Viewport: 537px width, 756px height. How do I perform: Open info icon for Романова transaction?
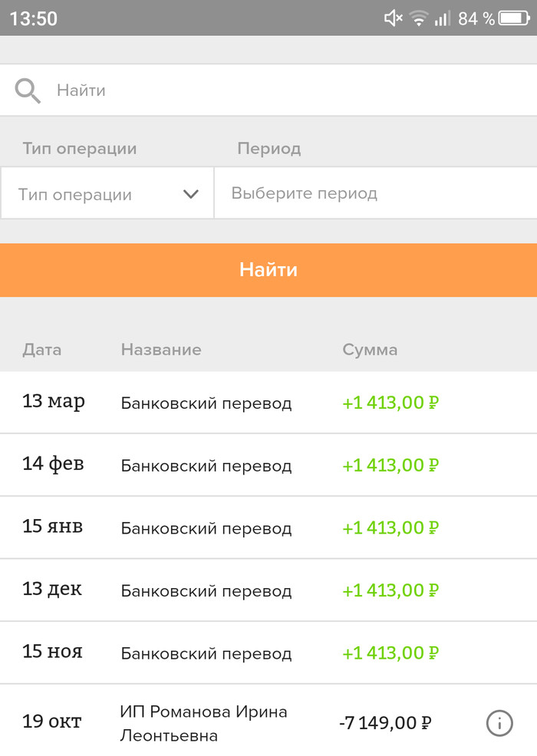tap(499, 723)
